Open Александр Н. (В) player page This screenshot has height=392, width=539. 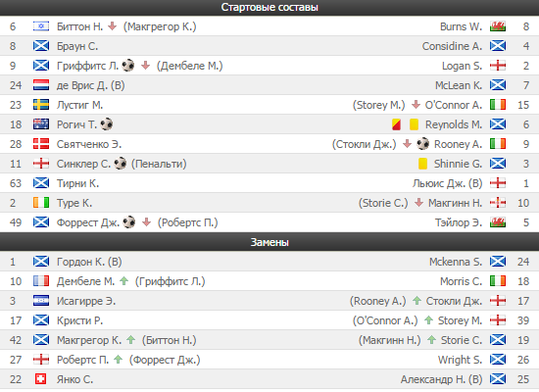tap(441, 379)
